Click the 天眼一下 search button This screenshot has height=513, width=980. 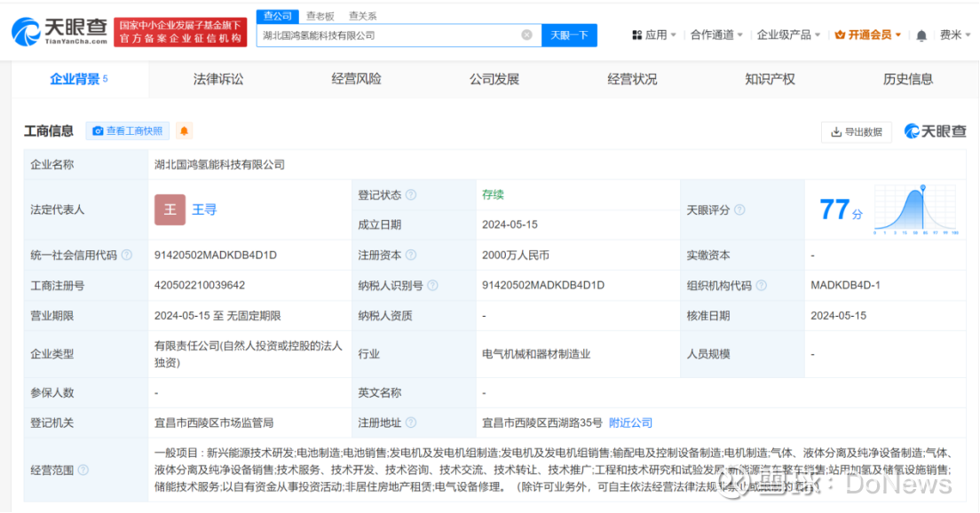pyautogui.click(x=569, y=35)
